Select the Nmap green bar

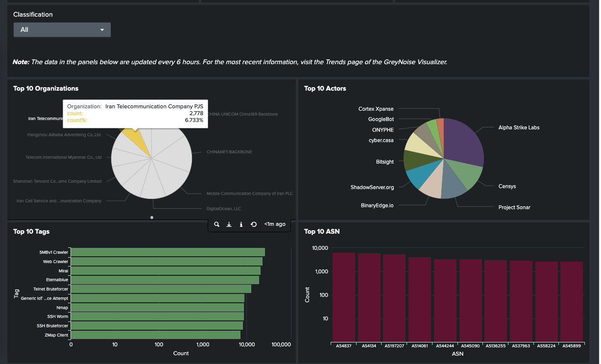158,307
